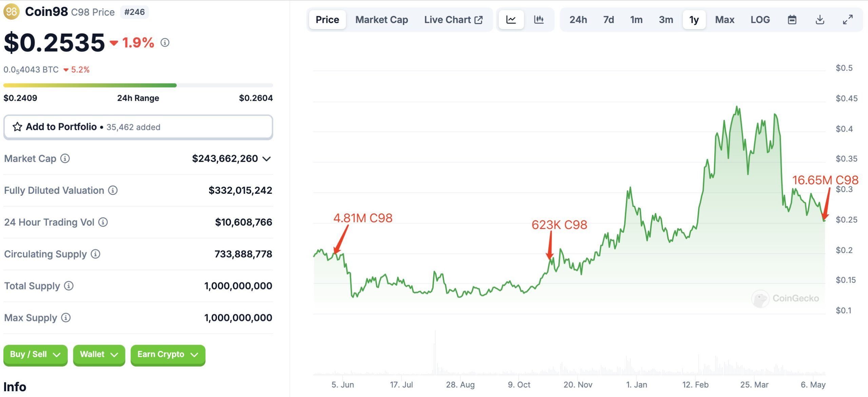
Task: Toggle LOG scale on the chart
Action: tap(760, 20)
